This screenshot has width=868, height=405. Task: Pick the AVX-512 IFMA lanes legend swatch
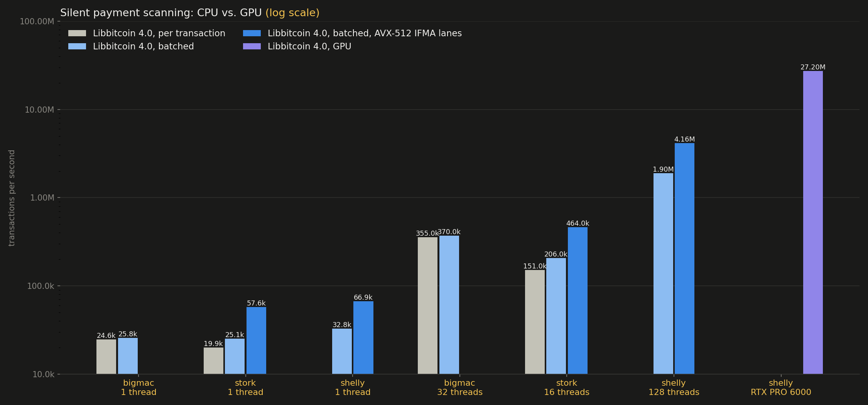click(252, 33)
